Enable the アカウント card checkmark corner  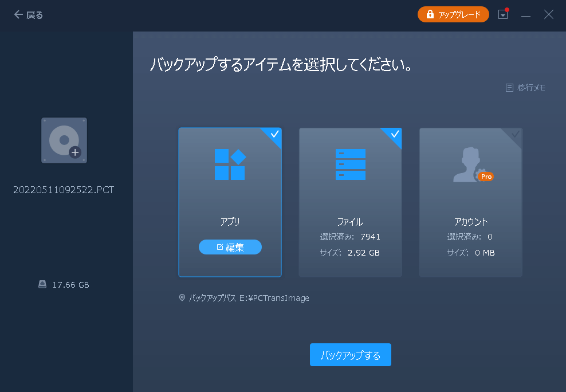[x=515, y=135]
